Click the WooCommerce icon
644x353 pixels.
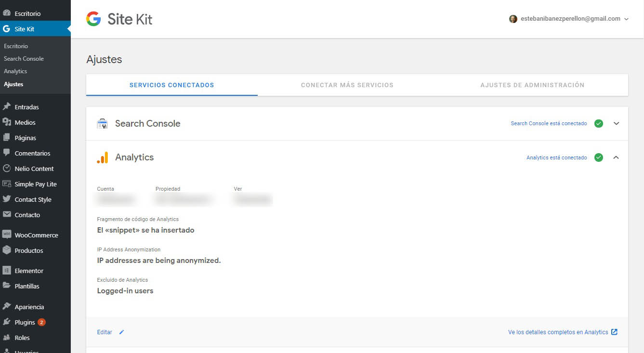click(7, 235)
